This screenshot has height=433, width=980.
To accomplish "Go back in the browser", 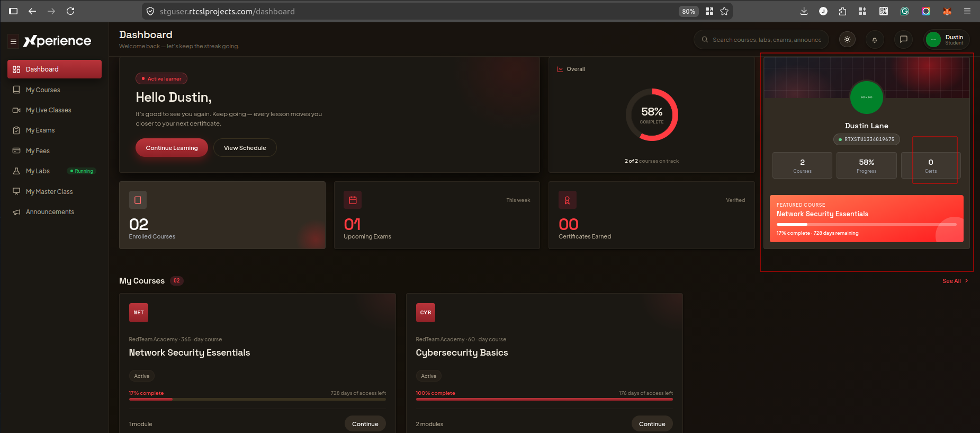I will [x=32, y=11].
